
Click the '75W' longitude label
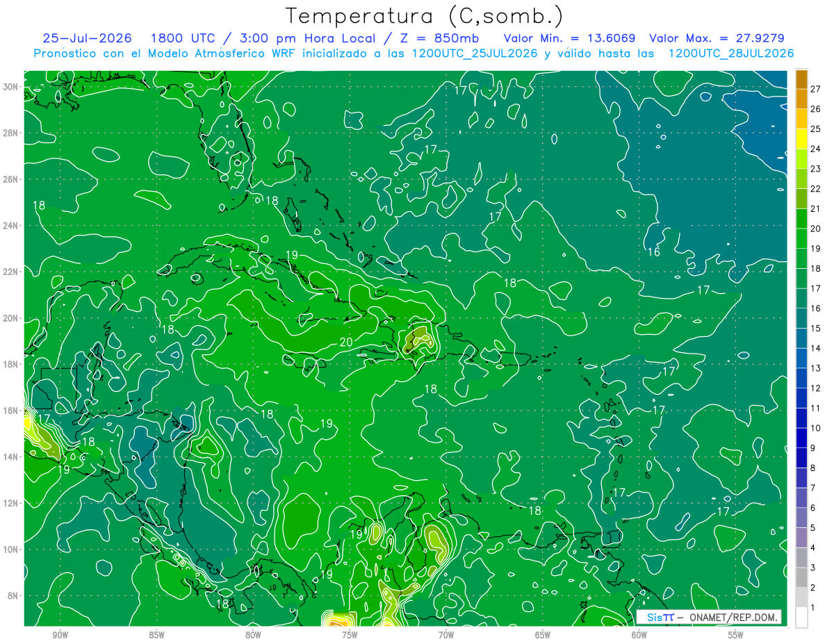pyautogui.click(x=350, y=636)
